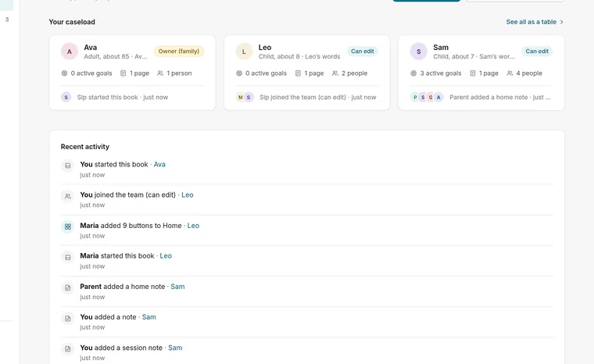The image size is (594, 364).
Task: Click the M member avatar in Leo's card footer
Action: [240, 98]
